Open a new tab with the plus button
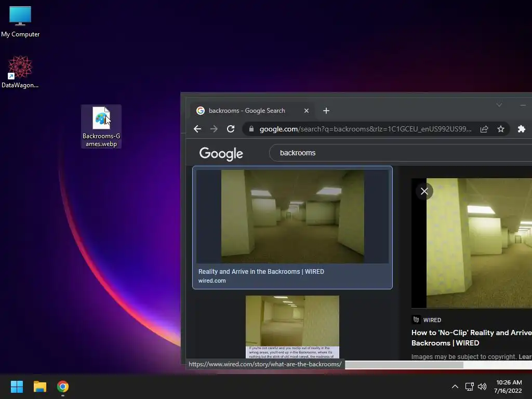This screenshot has width=532, height=399. point(326,111)
